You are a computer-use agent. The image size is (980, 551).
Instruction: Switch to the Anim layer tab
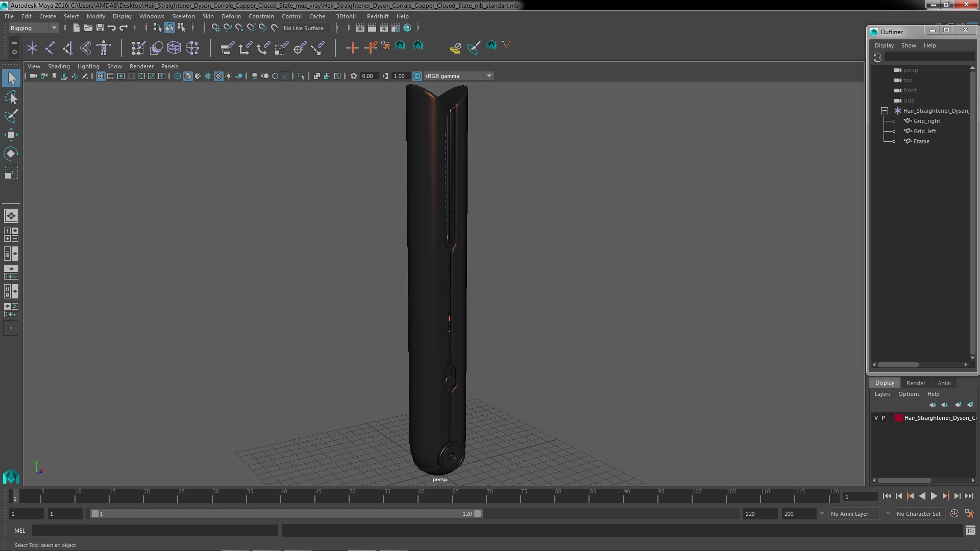944,383
